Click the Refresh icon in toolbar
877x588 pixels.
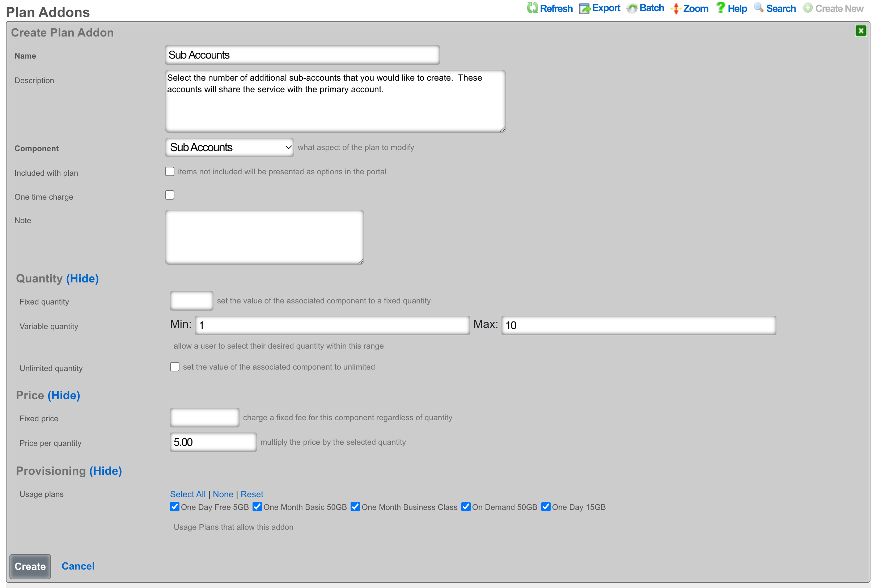pos(531,8)
